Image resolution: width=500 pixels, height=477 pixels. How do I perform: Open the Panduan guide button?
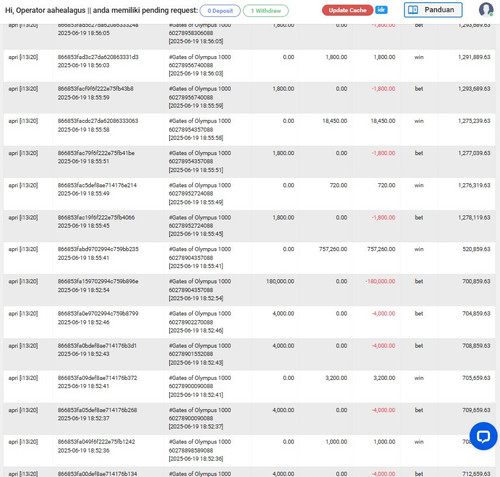coord(433,10)
